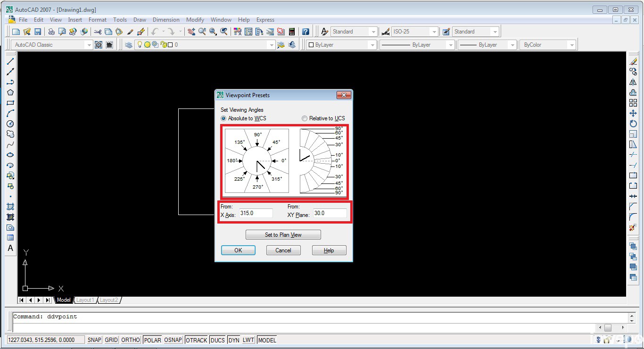Click the XY Plane angle input field
This screenshot has width=644, height=349.
(330, 213)
